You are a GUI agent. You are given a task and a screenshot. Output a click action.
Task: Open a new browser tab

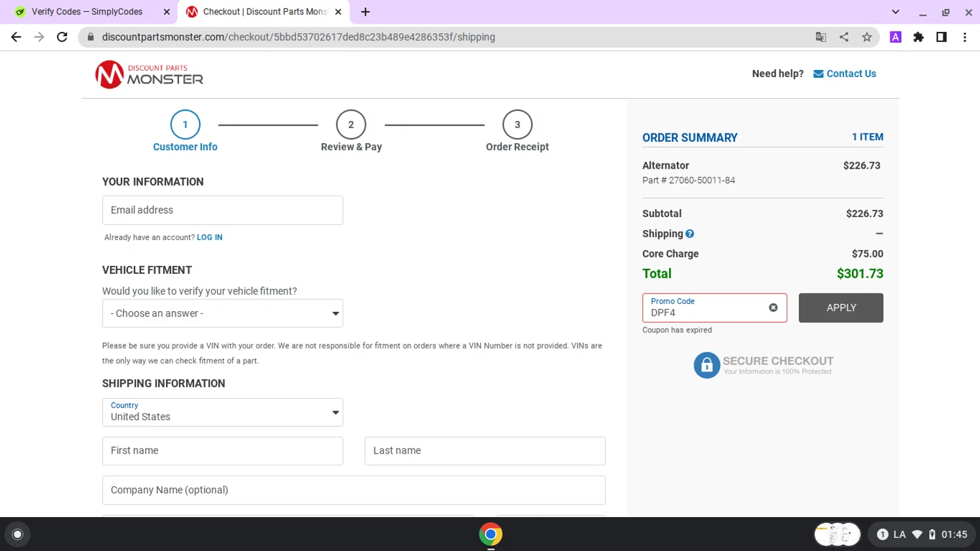tap(365, 12)
